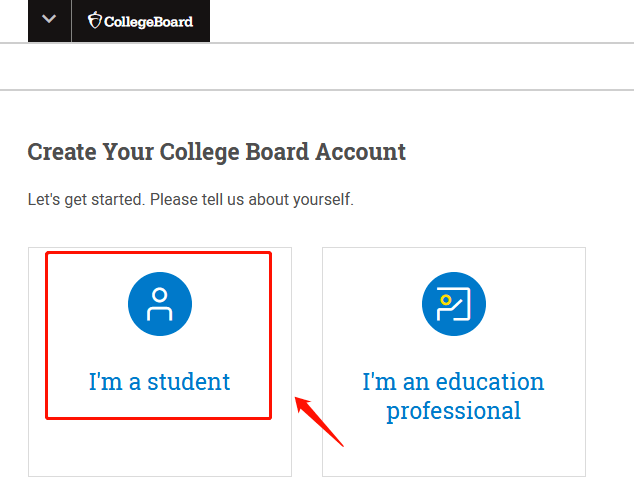The image size is (634, 498).
Task: Choose "I'm an education professional" text link
Action: pyautogui.click(x=453, y=396)
